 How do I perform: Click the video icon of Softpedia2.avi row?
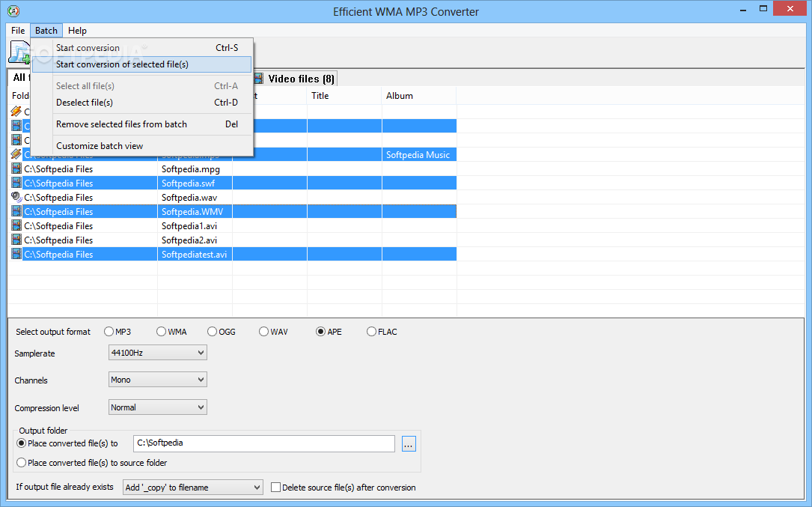coord(16,240)
